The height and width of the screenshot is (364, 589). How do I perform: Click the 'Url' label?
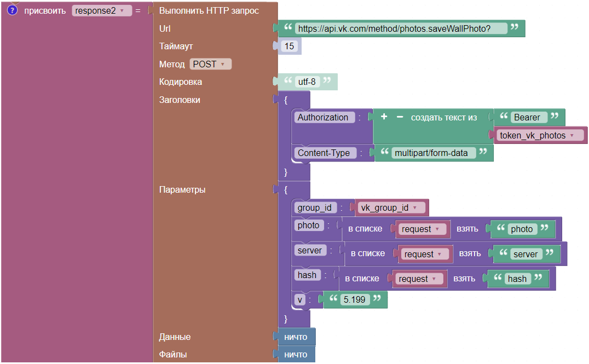pyautogui.click(x=165, y=28)
